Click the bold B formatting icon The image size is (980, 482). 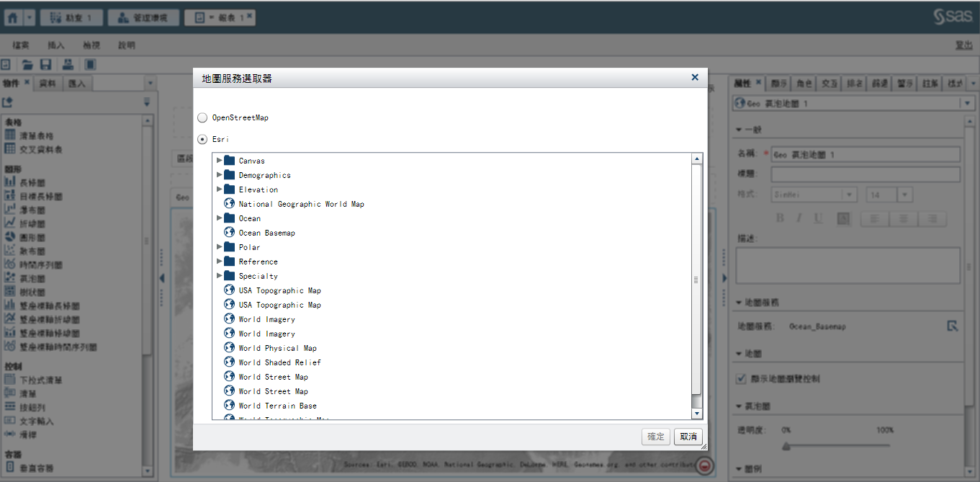coord(780,218)
